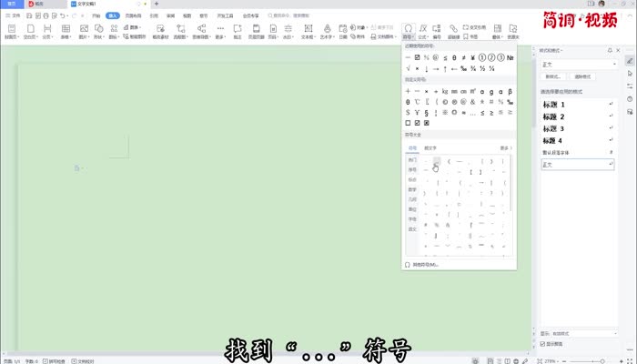Insert a hyperlink using the chain icon

click(x=453, y=32)
